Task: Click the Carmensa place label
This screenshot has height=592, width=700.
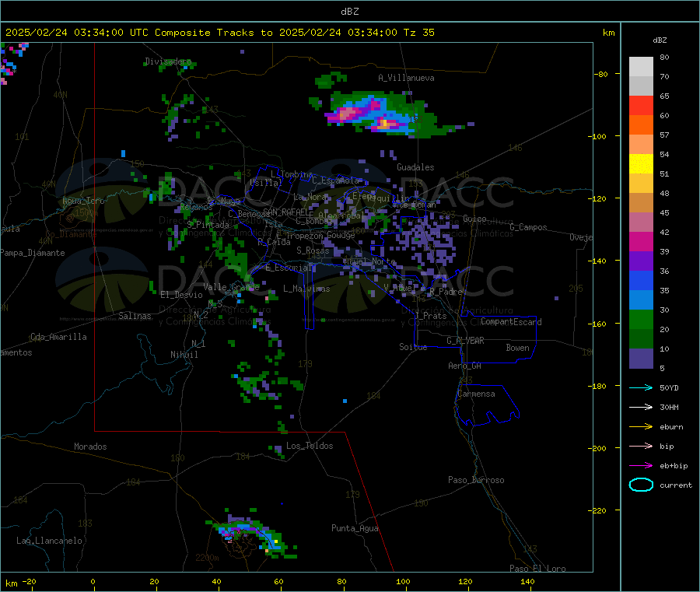Action: pos(476,394)
